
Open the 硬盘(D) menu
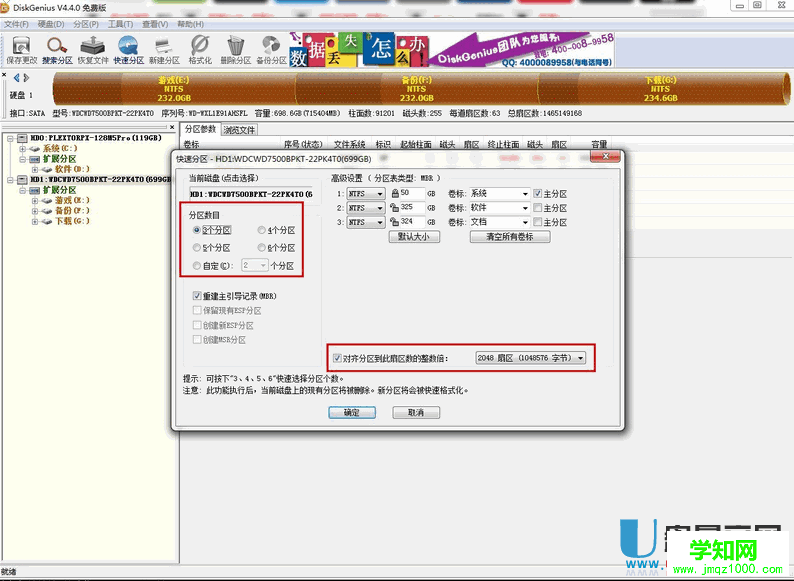coord(51,24)
